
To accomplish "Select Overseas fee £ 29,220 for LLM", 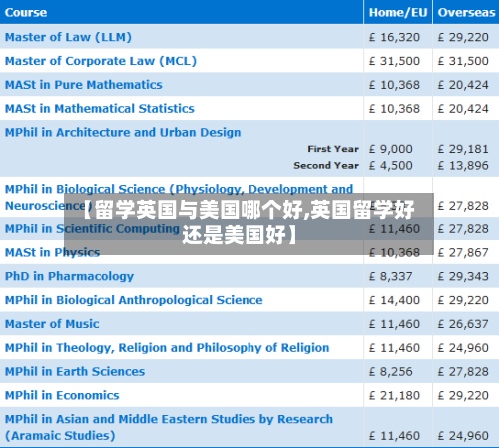I will pyautogui.click(x=463, y=37).
